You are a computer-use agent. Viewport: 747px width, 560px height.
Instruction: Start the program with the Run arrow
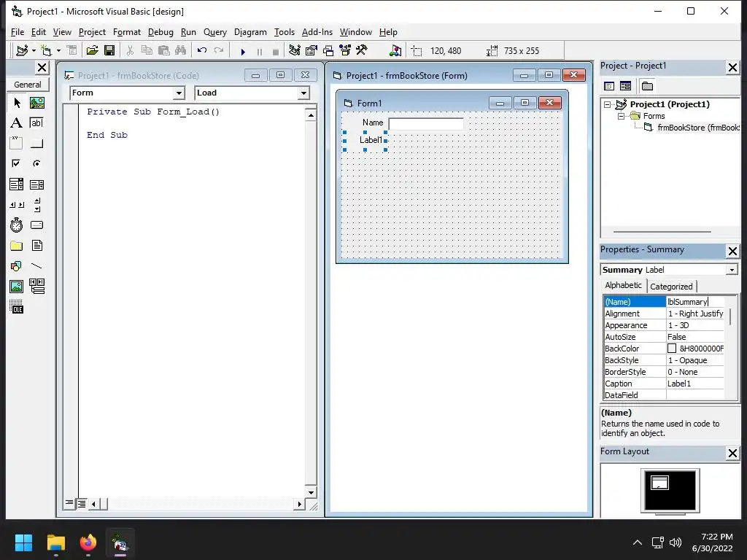click(x=243, y=51)
